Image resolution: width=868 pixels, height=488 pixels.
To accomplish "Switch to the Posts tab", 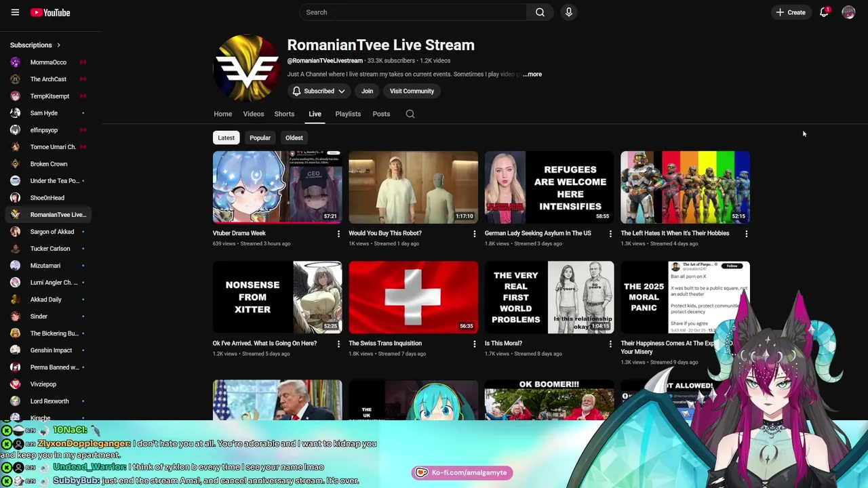I will (x=381, y=114).
